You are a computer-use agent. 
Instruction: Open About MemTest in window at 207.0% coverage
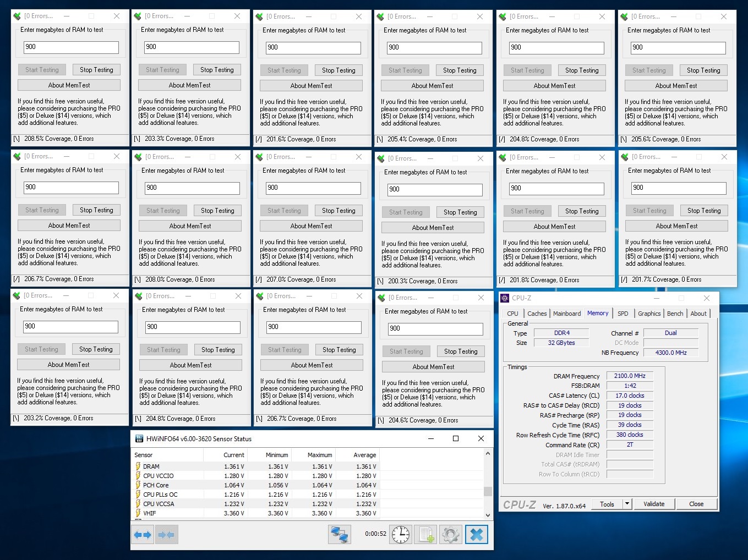pos(311,226)
